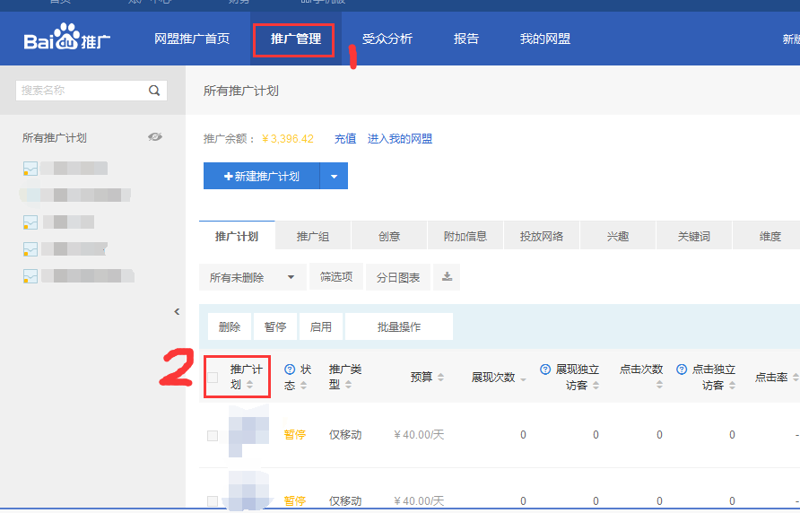This screenshot has height=513, width=800.
Task: Switch to the 创意 tab
Action: click(389, 236)
